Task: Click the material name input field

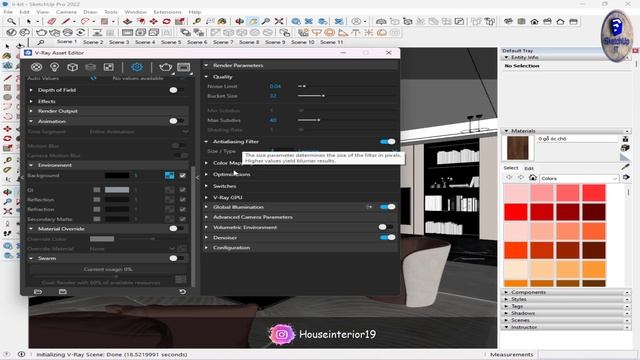Action: coord(577,139)
